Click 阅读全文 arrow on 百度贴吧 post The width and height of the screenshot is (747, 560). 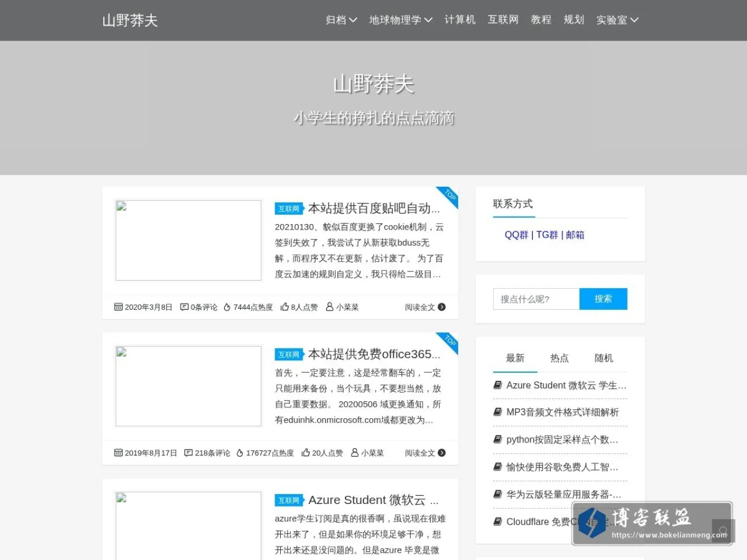pyautogui.click(x=441, y=307)
